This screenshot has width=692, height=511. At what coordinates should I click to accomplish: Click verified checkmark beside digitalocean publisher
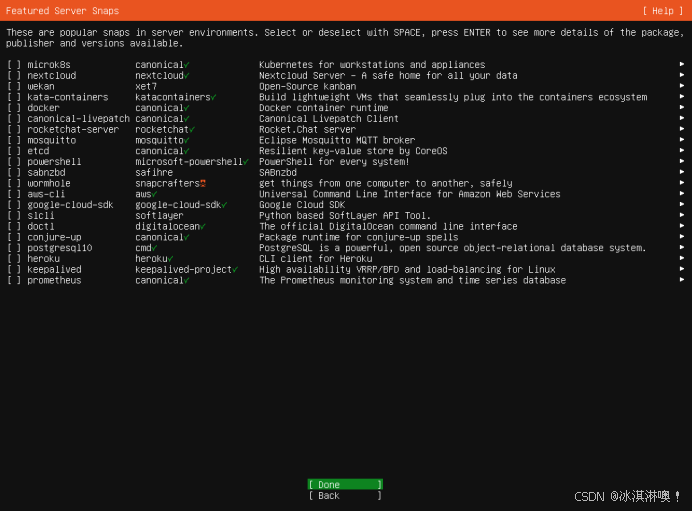(x=203, y=226)
